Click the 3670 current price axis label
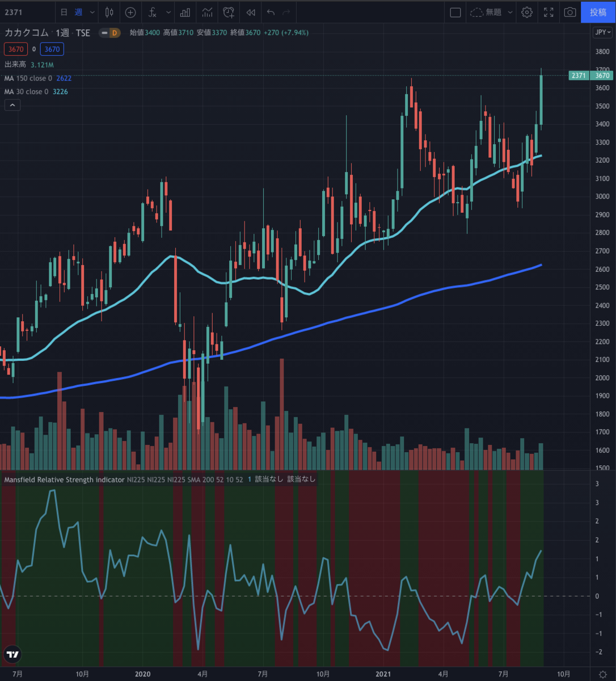This screenshot has height=681, width=616. [x=602, y=75]
